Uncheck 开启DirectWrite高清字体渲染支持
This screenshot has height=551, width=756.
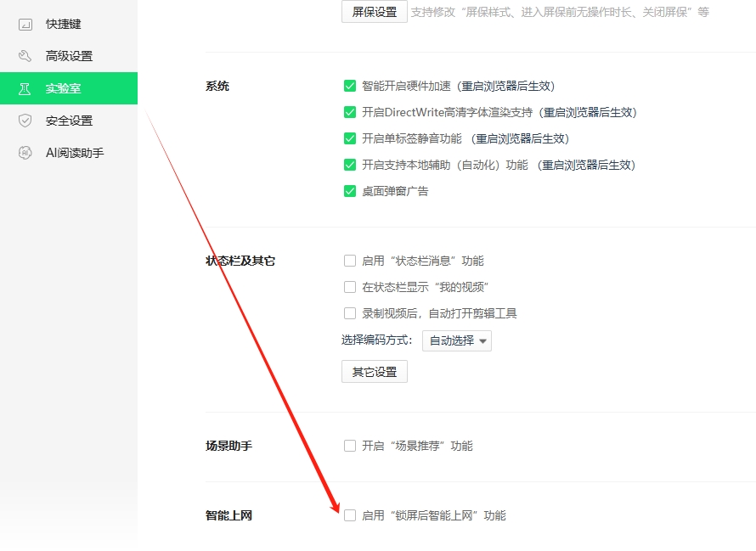pos(350,112)
